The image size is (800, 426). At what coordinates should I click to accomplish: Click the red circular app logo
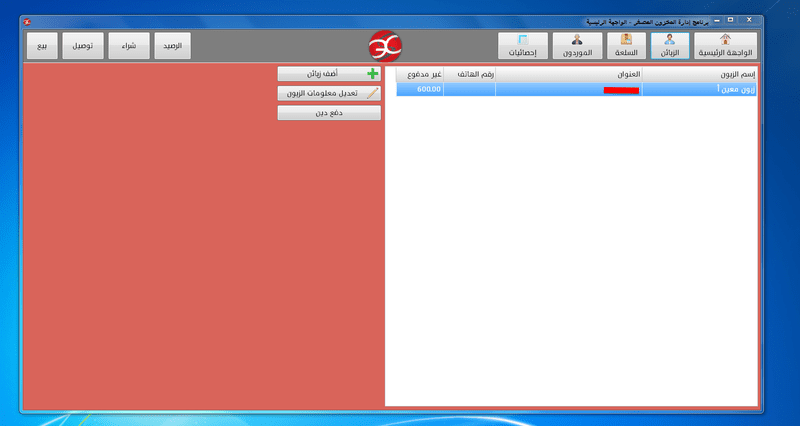[385, 46]
